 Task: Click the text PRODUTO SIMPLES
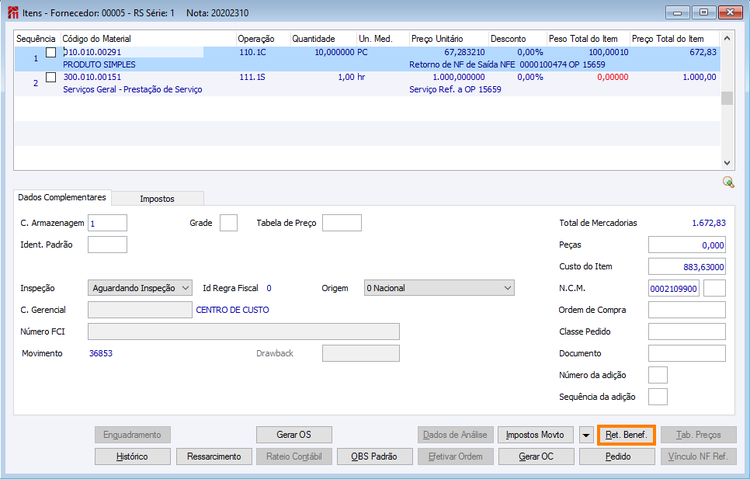pyautogui.click(x=99, y=65)
